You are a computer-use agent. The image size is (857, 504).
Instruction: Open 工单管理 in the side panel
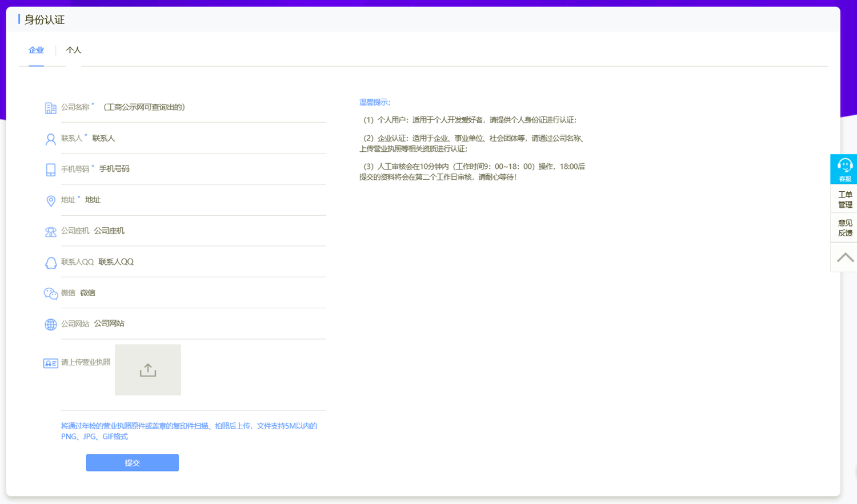[x=844, y=199]
